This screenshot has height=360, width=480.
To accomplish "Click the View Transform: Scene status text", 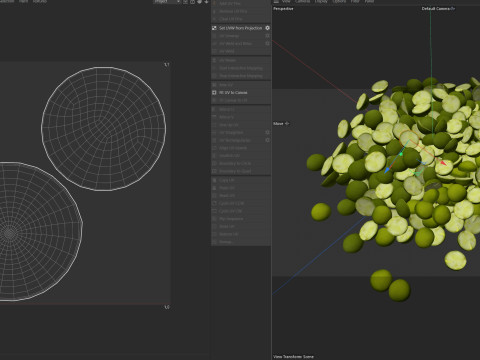I will (293, 357).
